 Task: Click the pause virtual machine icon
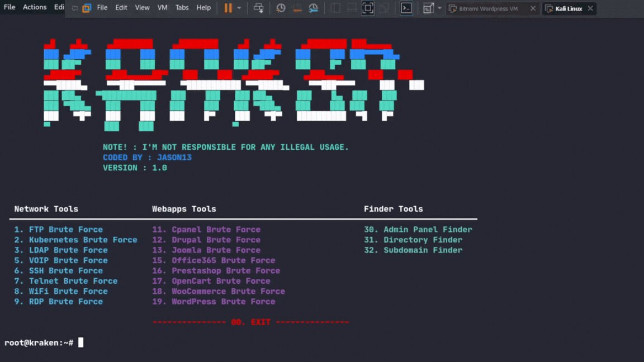228,8
